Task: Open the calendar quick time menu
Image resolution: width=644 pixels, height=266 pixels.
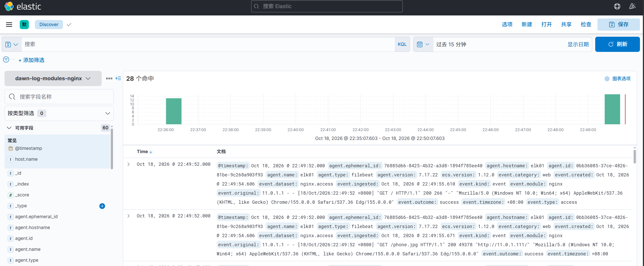Action: click(423, 44)
